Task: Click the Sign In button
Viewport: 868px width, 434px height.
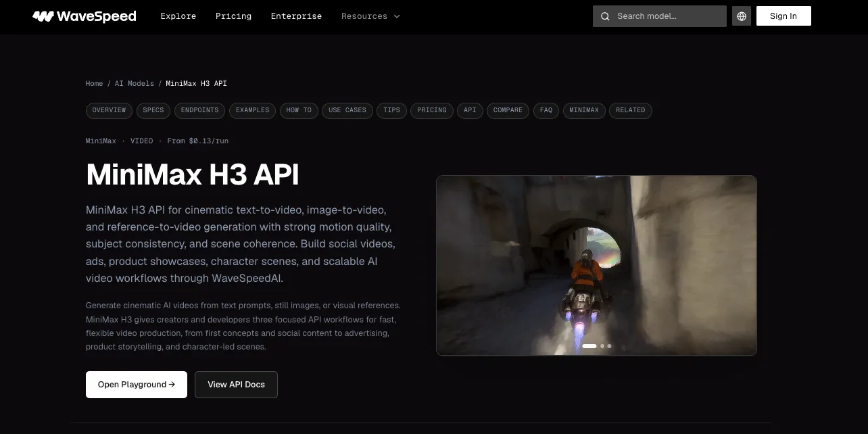Action: coord(783,16)
